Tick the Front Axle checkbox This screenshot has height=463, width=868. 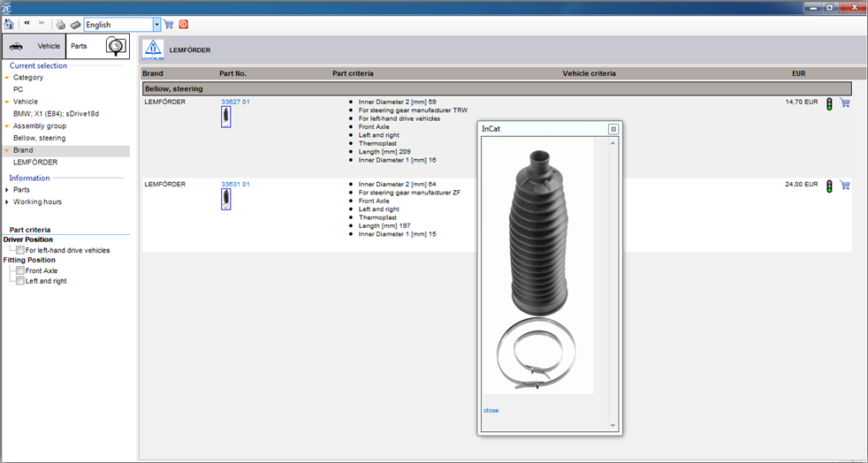point(20,270)
